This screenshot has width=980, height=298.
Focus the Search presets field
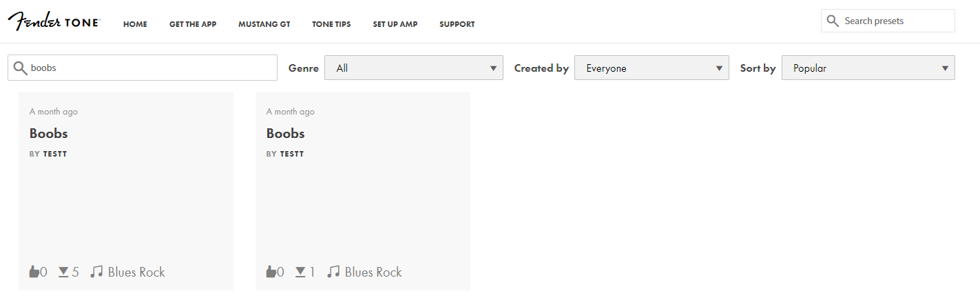point(888,21)
